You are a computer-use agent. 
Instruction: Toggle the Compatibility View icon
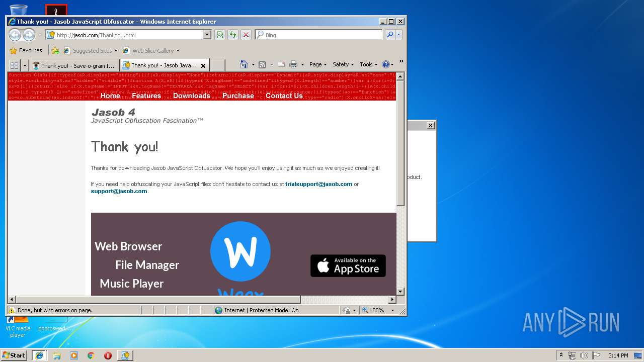[x=220, y=35]
